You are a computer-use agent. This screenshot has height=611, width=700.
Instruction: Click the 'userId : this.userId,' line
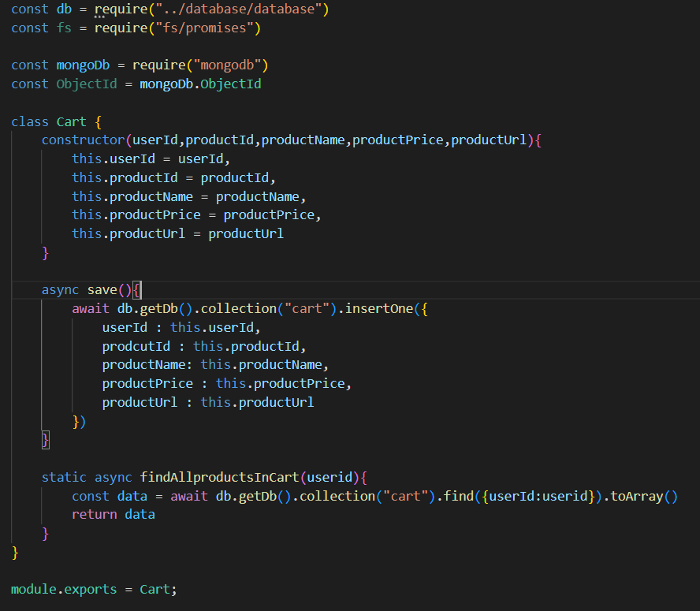(181, 327)
